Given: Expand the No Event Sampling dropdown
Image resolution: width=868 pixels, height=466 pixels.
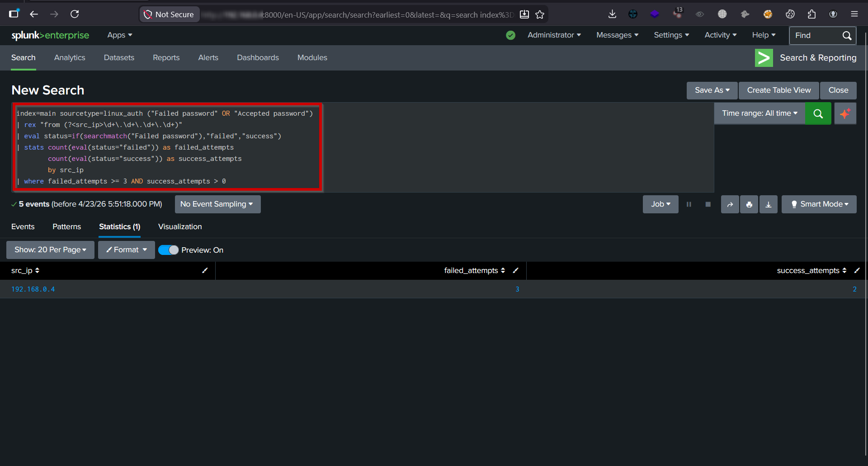Looking at the screenshot, I should (217, 204).
